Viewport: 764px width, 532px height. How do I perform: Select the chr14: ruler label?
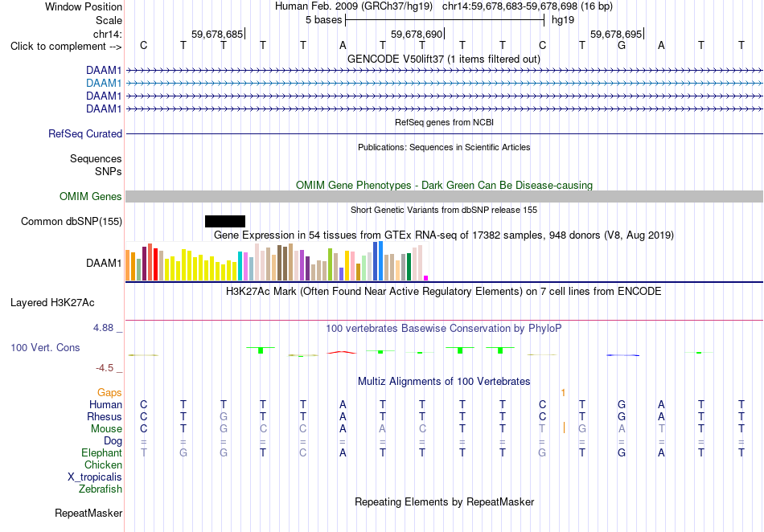point(107,34)
